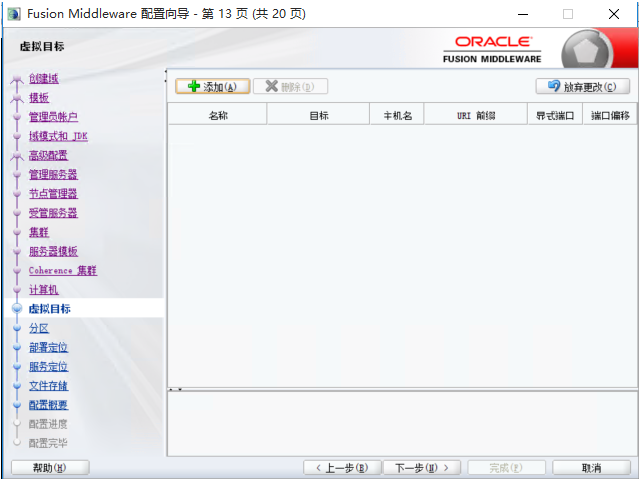The image size is (641, 479).
Task: Click the wizard application icon in title bar
Action: pyautogui.click(x=14, y=14)
